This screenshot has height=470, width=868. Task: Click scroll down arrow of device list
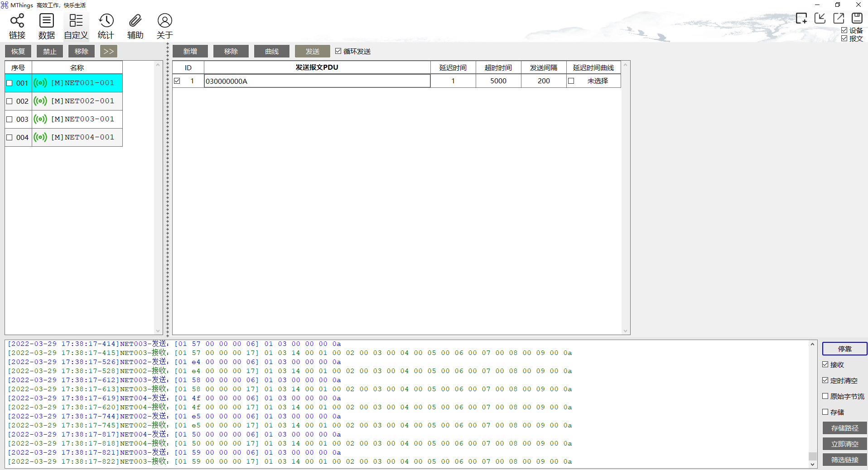click(158, 331)
